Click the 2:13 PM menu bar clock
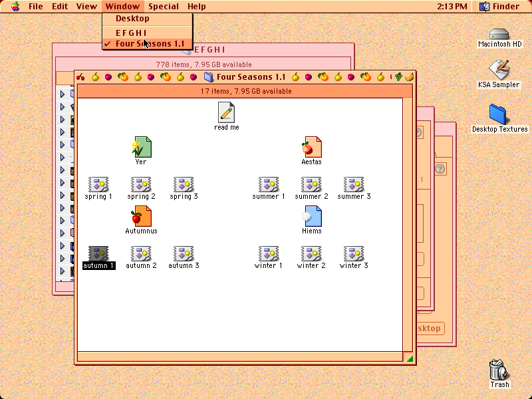 pos(452,6)
